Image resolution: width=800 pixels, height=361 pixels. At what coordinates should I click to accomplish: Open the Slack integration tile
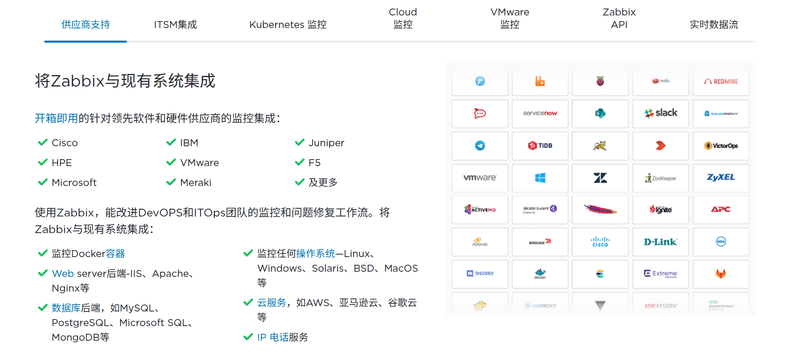pos(660,113)
